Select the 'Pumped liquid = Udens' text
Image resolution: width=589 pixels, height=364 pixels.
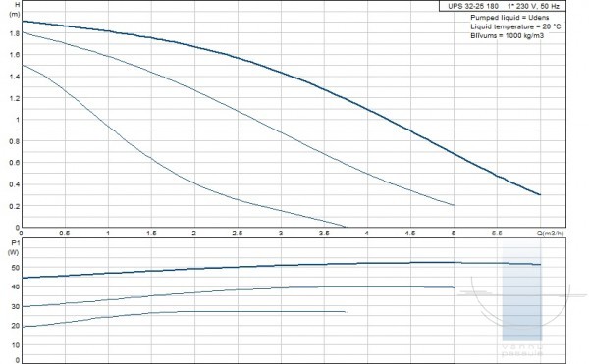coord(509,18)
